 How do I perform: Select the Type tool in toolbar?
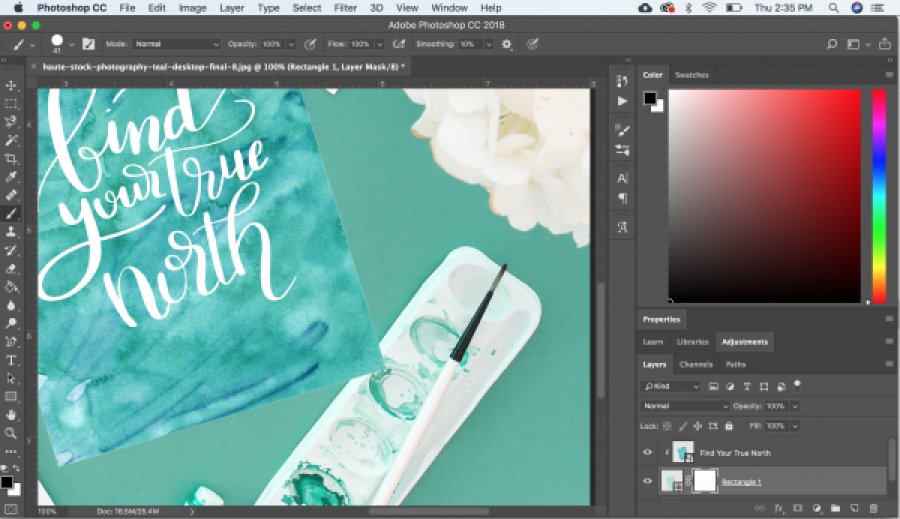pos(12,360)
